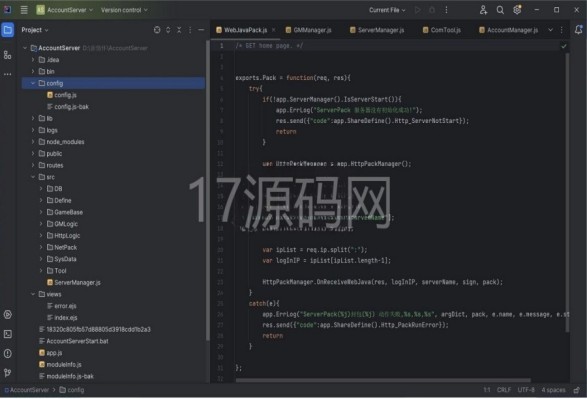This screenshot has height=399, width=587.
Task: Change UTF-8 file encoding
Action: click(526, 390)
